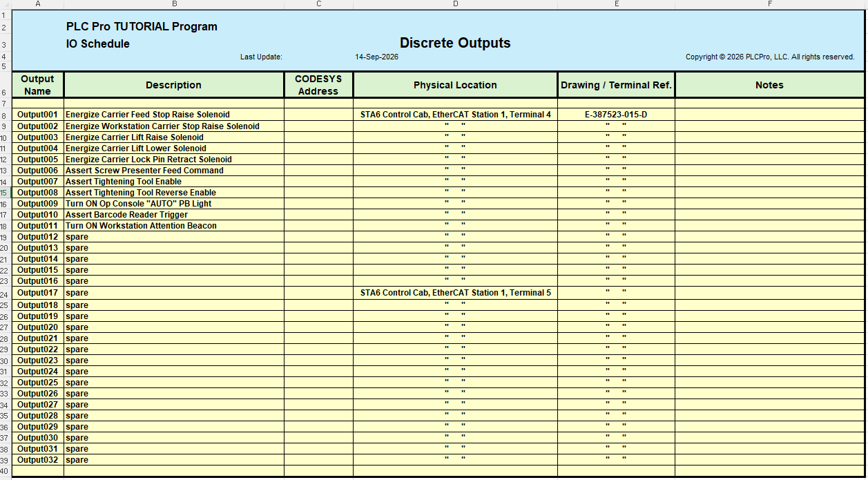Viewport: 868px width, 480px height.
Task: Select column F header
Action: tap(769, 4)
